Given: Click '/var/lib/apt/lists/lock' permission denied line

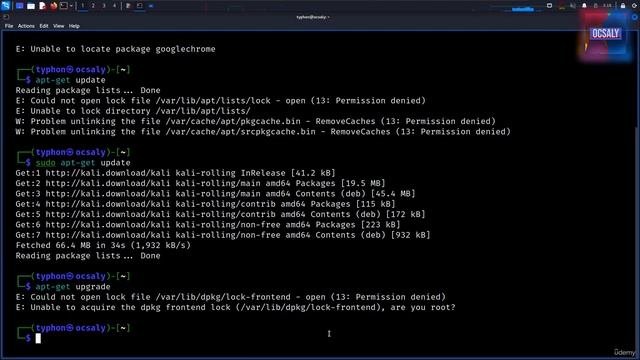Looking at the screenshot, I should [x=220, y=100].
